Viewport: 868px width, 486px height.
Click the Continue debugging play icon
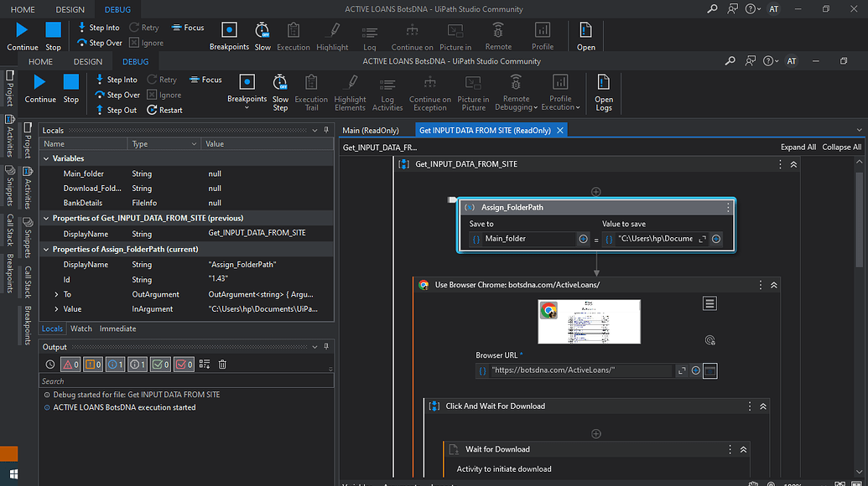tap(39, 82)
